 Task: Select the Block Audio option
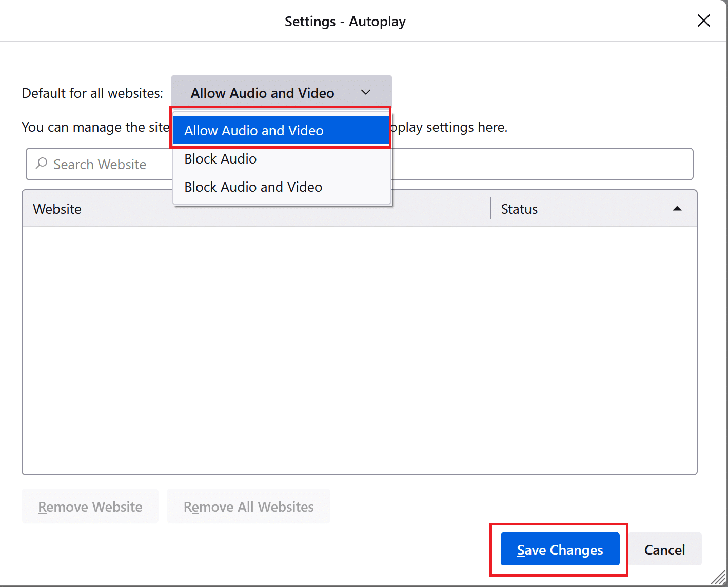click(x=220, y=159)
